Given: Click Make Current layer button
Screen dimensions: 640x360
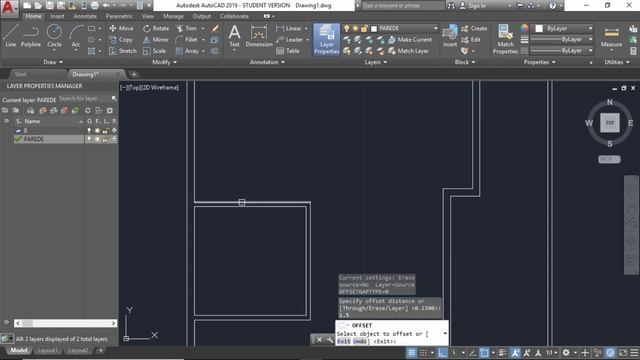Looking at the screenshot, I should (409, 40).
